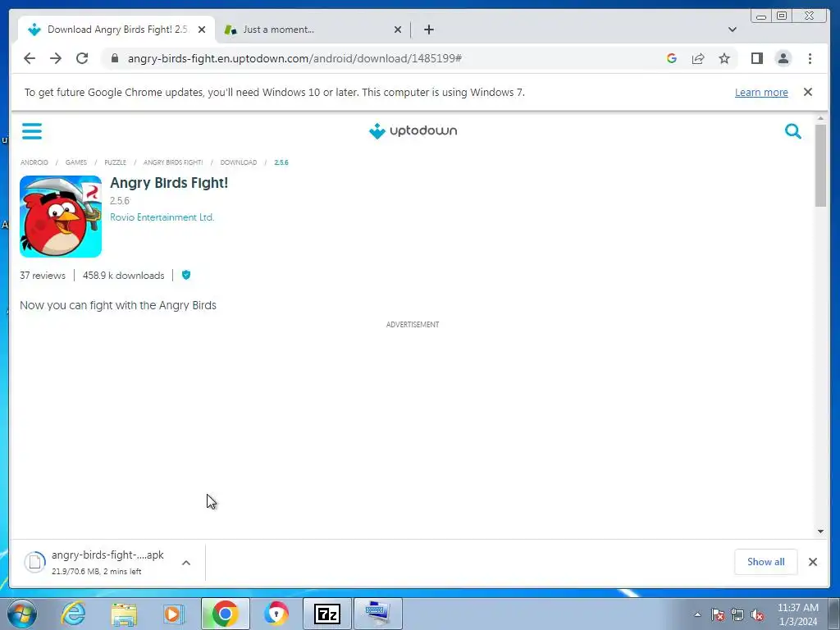840x630 pixels.
Task: Click the page vertical scrollbar thumb
Action: pos(820,165)
